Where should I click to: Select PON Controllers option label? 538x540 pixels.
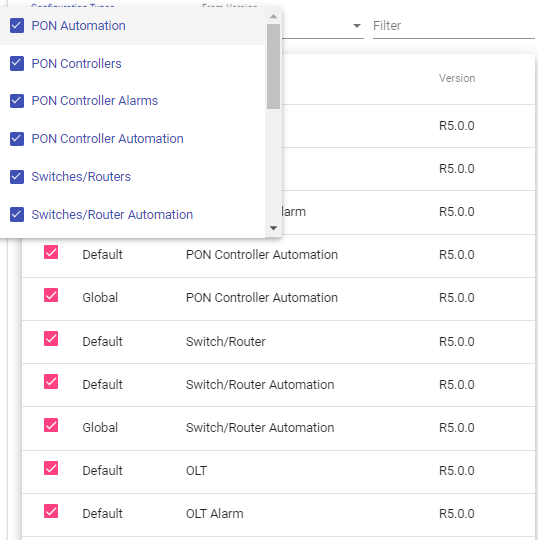point(76,64)
